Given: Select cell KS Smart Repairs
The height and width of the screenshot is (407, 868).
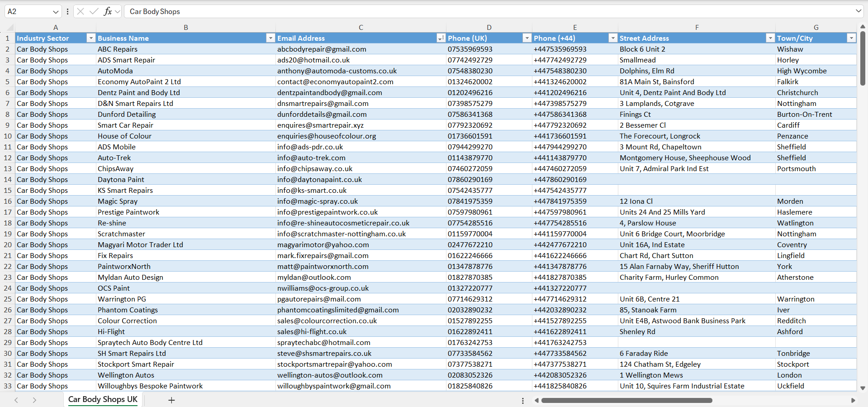Looking at the screenshot, I should pos(186,190).
